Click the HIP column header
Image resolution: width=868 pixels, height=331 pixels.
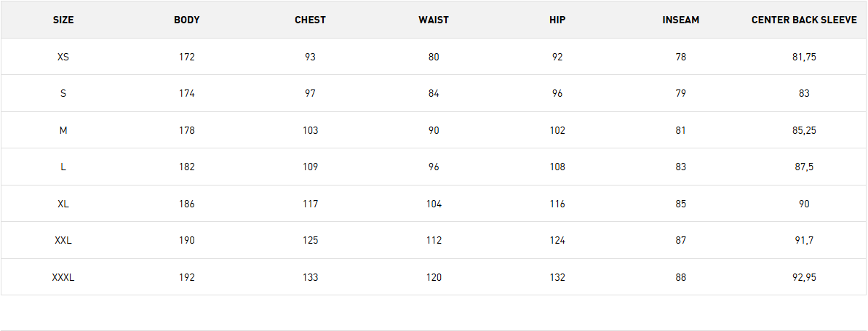[x=557, y=20]
